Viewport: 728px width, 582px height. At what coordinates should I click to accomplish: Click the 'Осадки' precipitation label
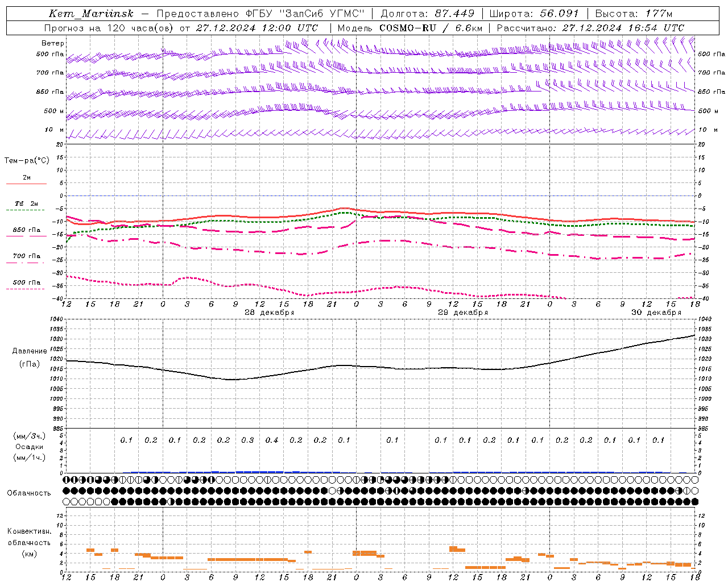pyautogui.click(x=30, y=447)
